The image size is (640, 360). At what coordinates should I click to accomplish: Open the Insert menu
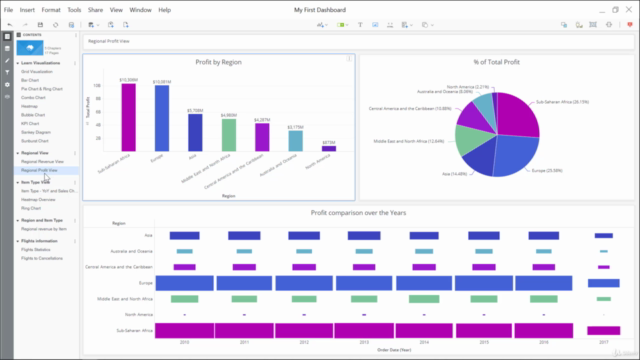click(x=27, y=10)
